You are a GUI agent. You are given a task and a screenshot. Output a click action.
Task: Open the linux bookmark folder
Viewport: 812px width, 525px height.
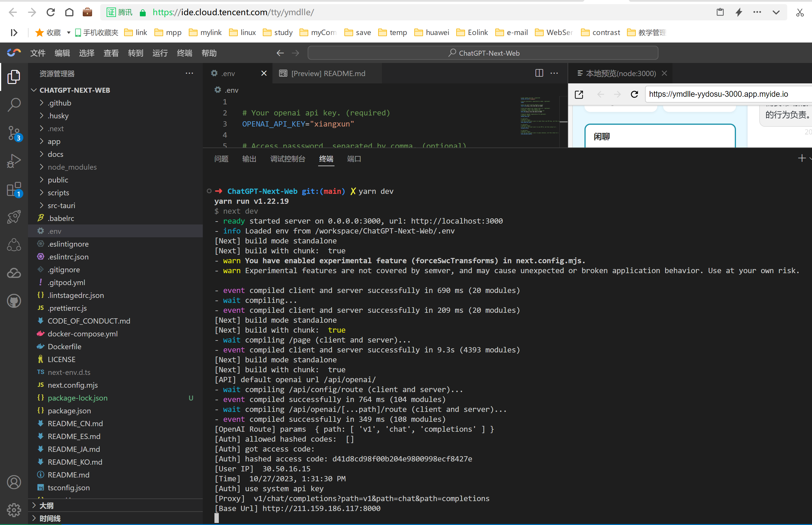tap(242, 32)
